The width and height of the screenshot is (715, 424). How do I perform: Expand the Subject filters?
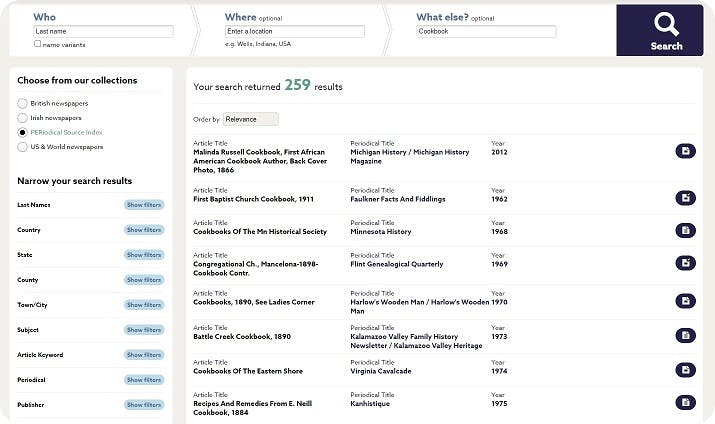[144, 330]
